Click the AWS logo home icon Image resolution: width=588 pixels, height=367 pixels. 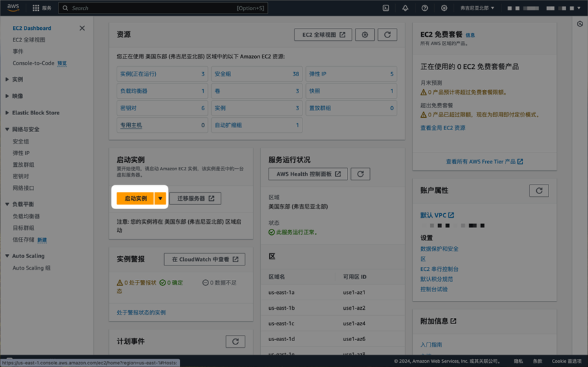click(13, 8)
